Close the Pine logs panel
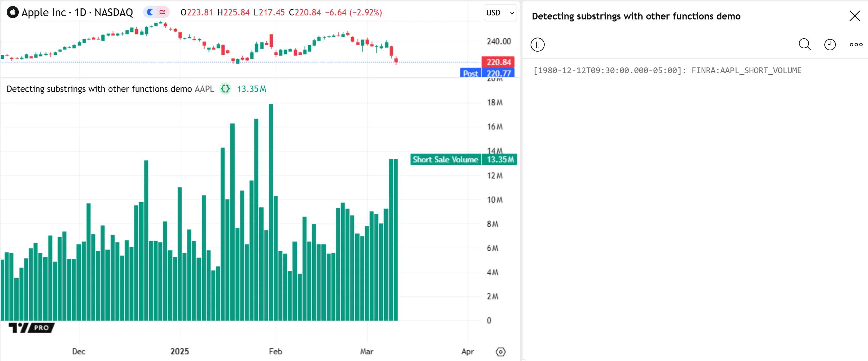 tap(855, 16)
